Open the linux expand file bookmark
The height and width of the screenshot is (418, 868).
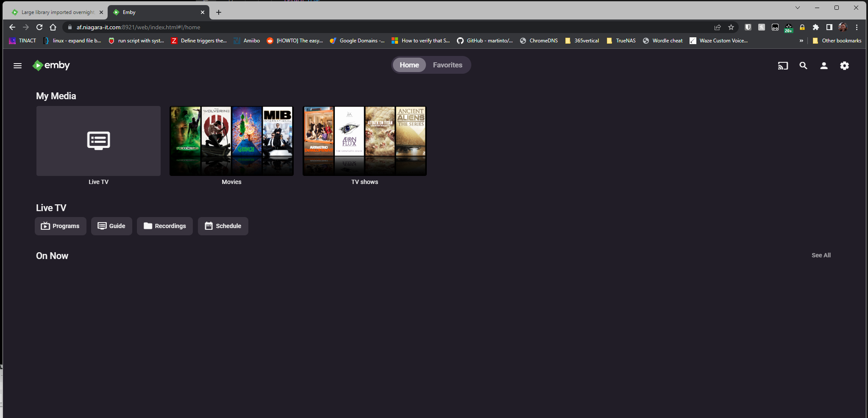[x=72, y=41]
